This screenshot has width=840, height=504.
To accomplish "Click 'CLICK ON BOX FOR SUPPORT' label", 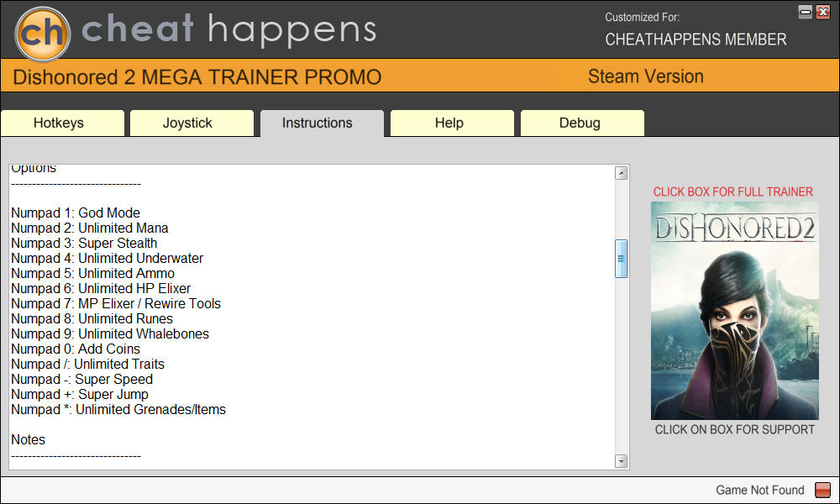I will pos(734,429).
